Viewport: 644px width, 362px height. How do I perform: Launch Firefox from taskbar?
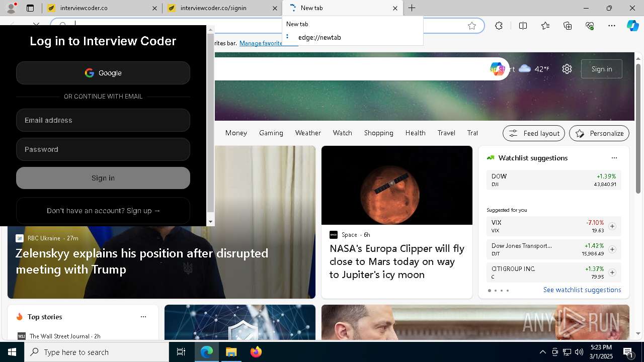click(x=256, y=352)
